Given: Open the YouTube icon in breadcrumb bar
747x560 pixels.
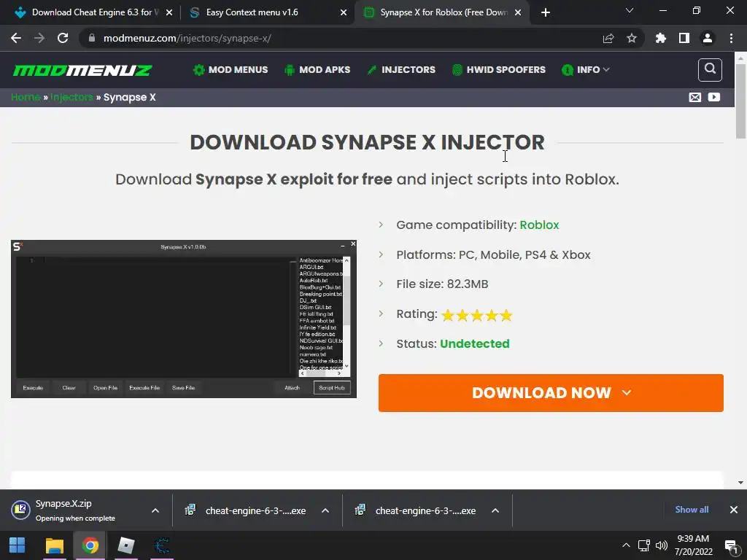Looking at the screenshot, I should click(x=714, y=97).
